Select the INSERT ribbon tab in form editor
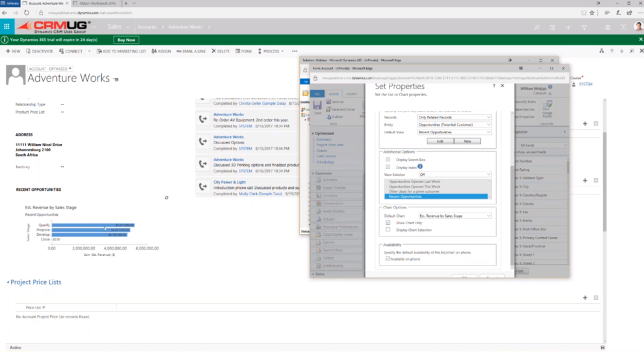This screenshot has width=644, height=352. pos(352,94)
